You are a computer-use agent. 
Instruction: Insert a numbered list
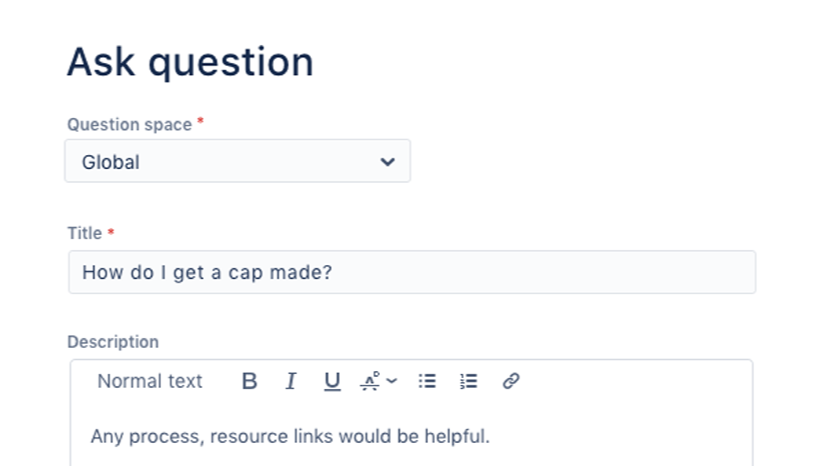(x=468, y=381)
